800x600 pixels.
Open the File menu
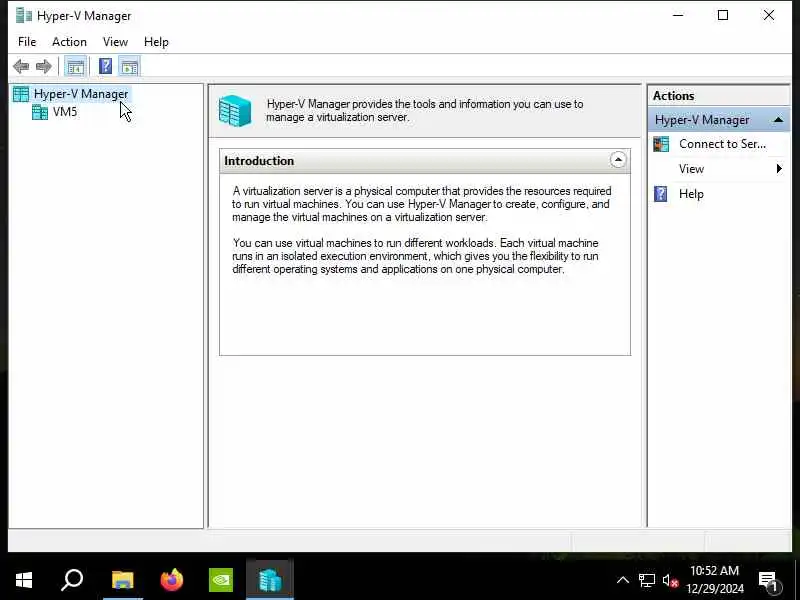pos(27,42)
